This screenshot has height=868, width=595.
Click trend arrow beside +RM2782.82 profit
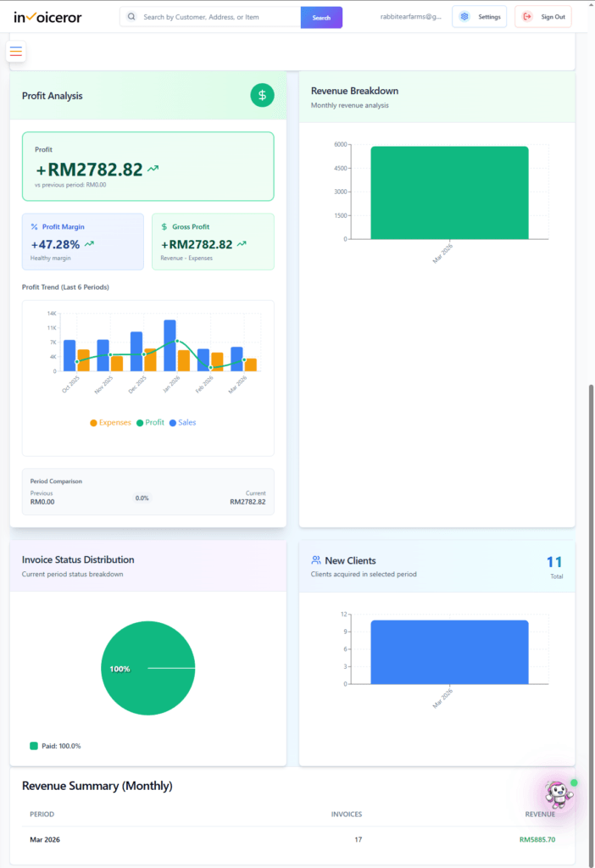coord(153,169)
